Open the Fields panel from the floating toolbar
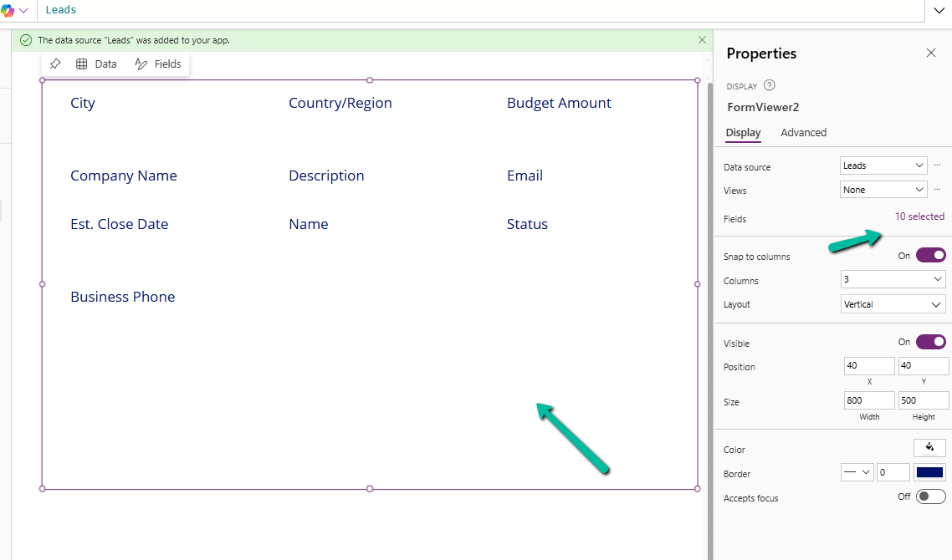Viewport: 952px width, 560px height. click(157, 64)
